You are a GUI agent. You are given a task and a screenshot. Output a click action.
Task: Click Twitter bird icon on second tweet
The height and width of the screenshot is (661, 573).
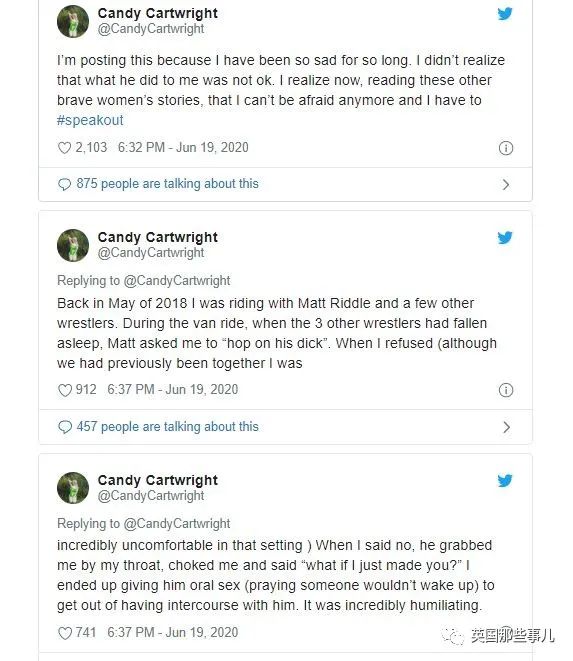pos(505,237)
